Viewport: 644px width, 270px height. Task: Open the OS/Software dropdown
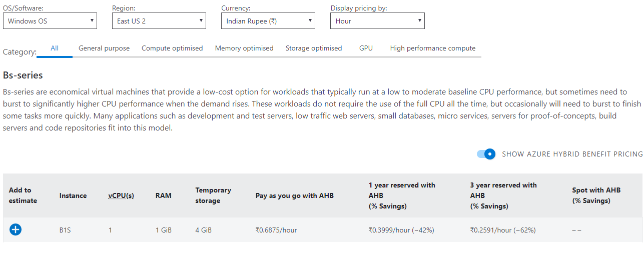pos(50,21)
